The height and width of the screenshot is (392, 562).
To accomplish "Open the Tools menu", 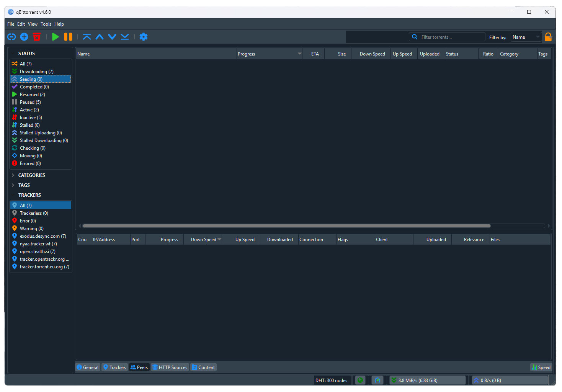I will [x=46, y=24].
